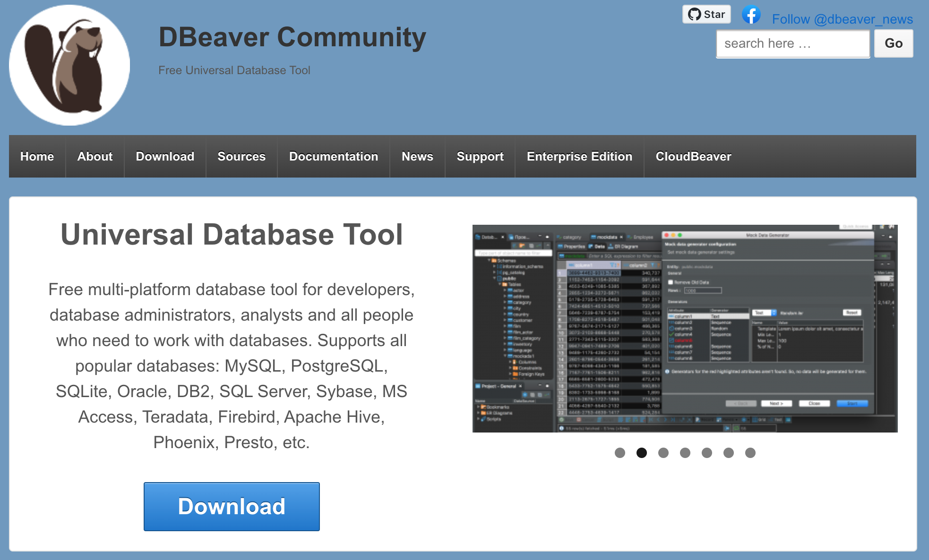This screenshot has height=560, width=929.
Task: Select the seventh carousel dot
Action: 750,453
